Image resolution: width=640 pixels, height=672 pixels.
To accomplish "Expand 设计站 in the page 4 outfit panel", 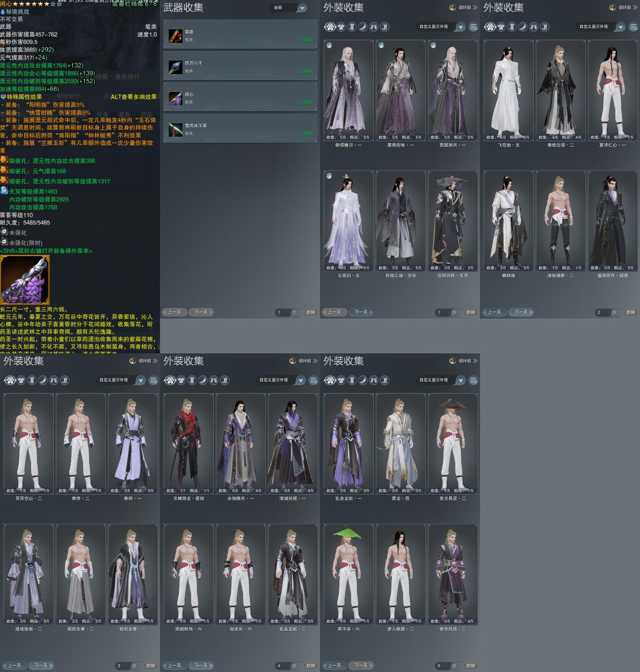I will click(x=303, y=361).
